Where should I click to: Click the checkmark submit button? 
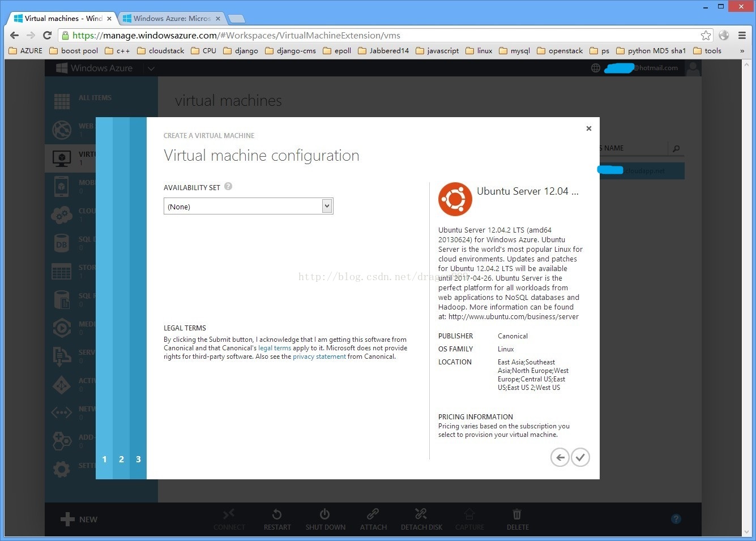tap(580, 457)
